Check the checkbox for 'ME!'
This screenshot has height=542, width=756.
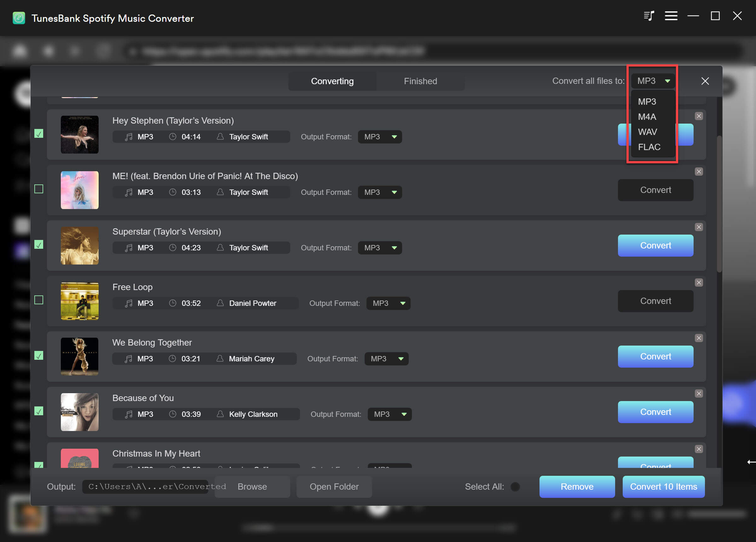[38, 189]
